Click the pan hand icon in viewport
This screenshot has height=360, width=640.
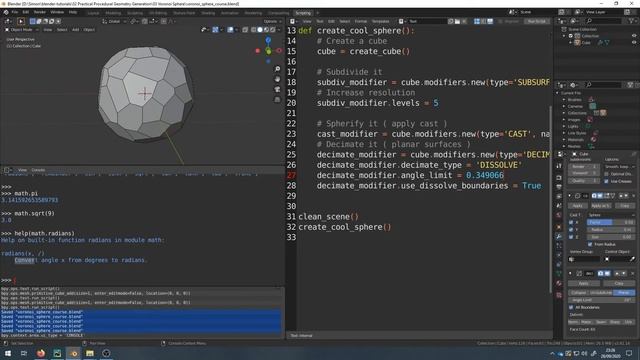[278, 79]
